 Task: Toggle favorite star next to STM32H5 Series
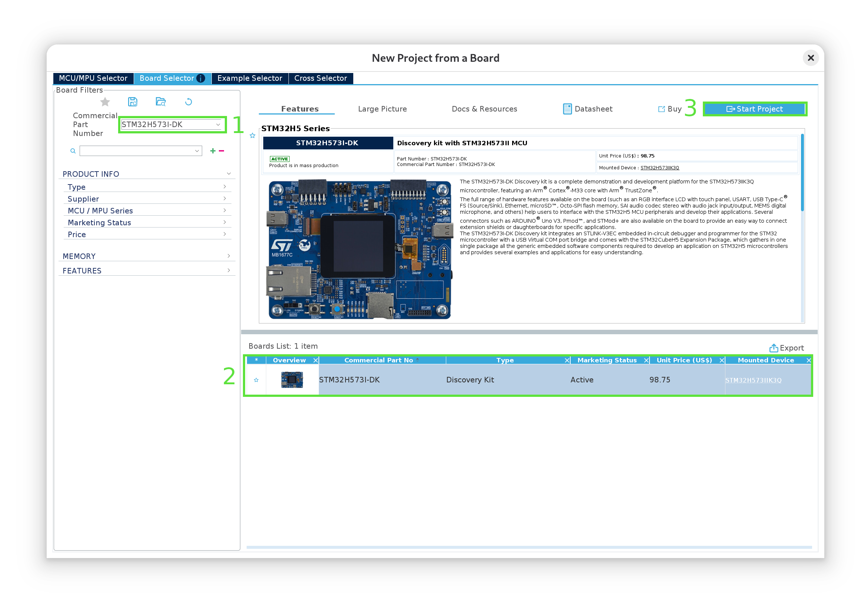(x=253, y=135)
